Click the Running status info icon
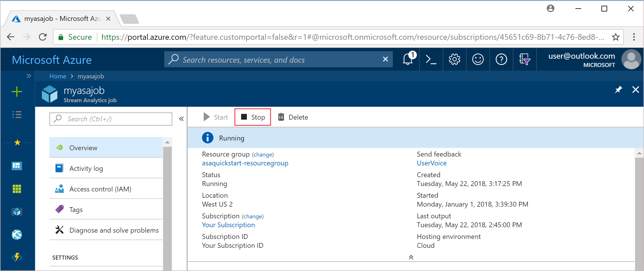This screenshot has height=271, width=644. tap(208, 138)
